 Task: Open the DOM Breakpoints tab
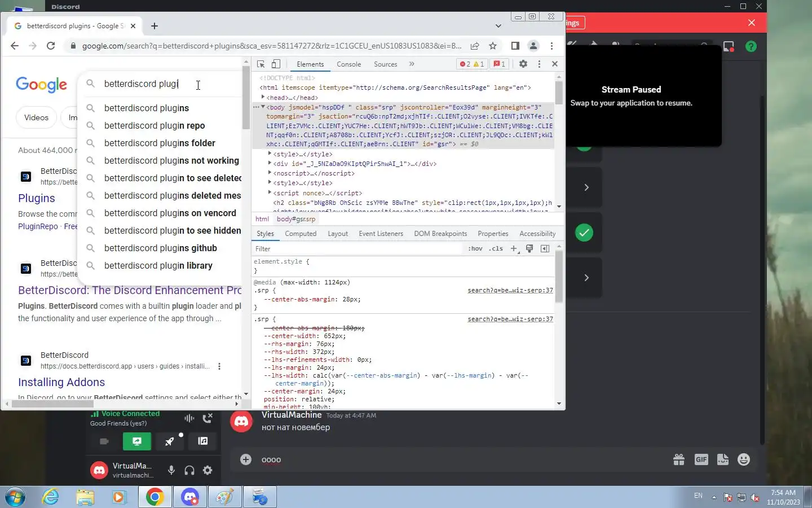[x=440, y=234]
